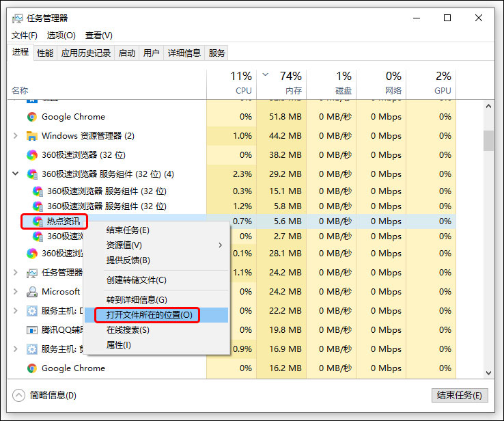Click the Microsoft process icon

[32, 292]
